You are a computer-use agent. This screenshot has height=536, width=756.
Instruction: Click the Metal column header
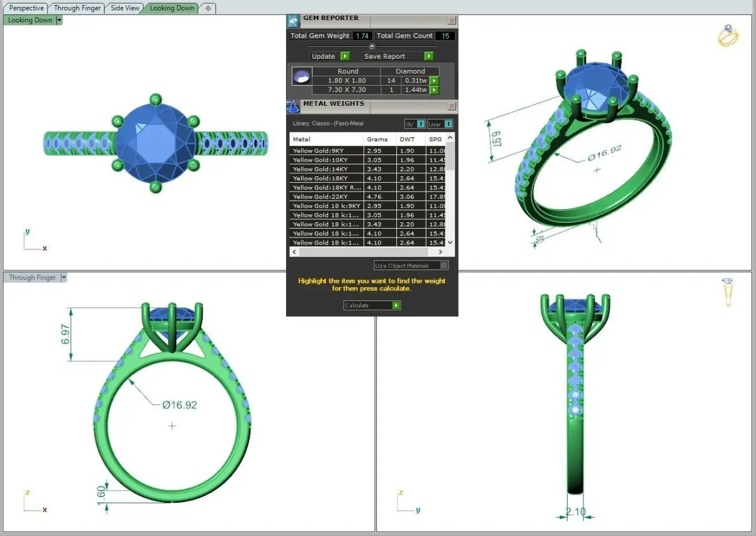click(326, 139)
